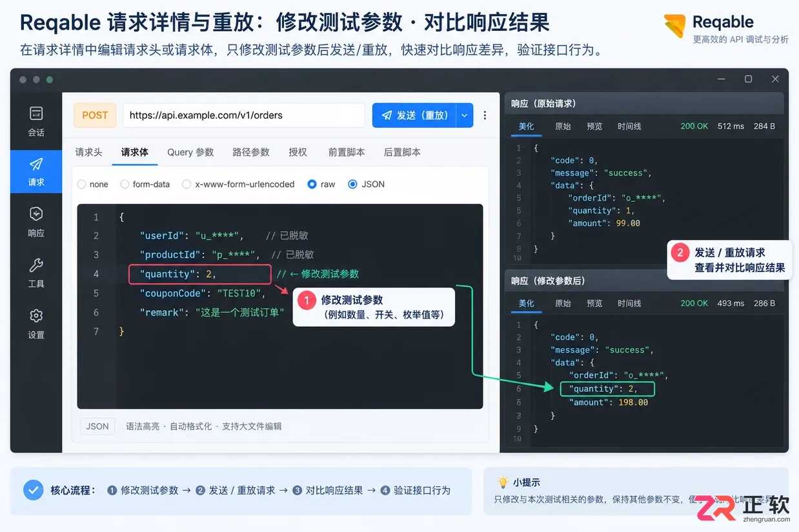
Task: Click the "couponCode": "TEST10" line
Action: pos(203,293)
